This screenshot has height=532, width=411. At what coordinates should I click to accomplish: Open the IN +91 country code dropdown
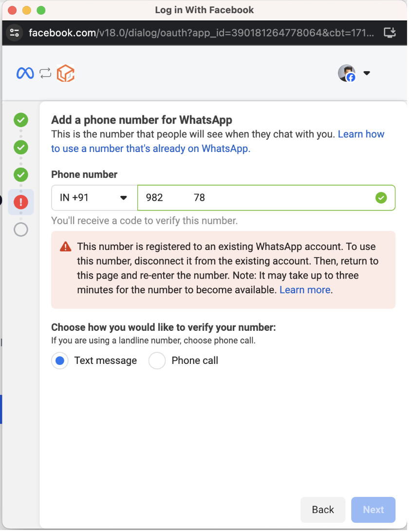(94, 198)
